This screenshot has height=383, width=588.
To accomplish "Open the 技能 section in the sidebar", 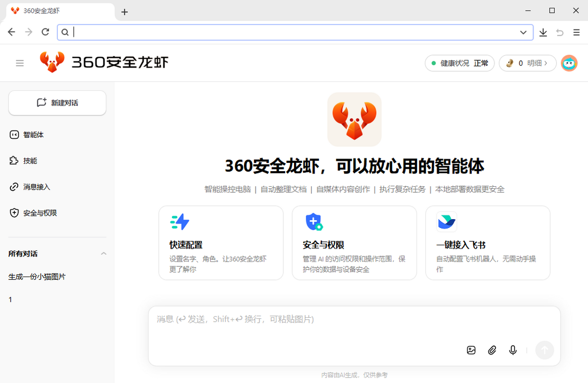I will click(28, 160).
